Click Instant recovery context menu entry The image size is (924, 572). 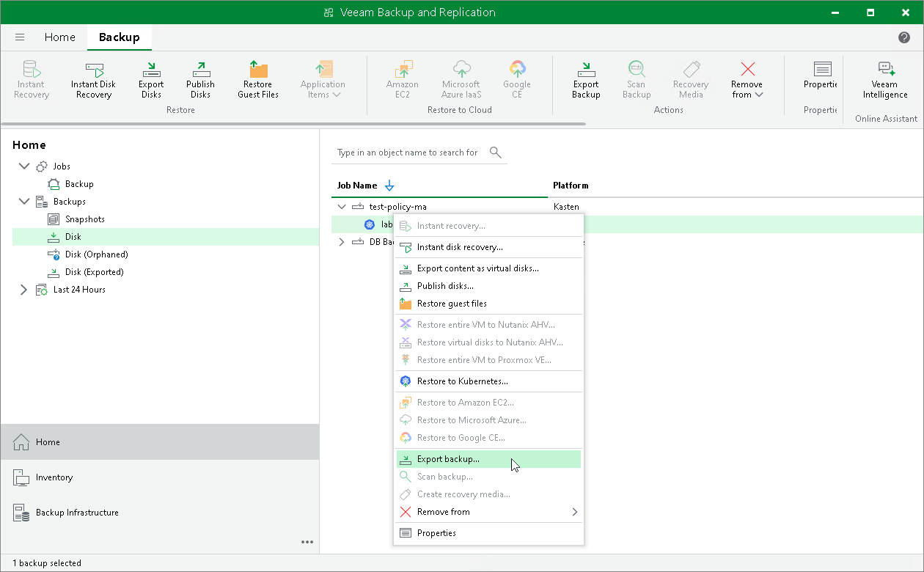pos(488,226)
